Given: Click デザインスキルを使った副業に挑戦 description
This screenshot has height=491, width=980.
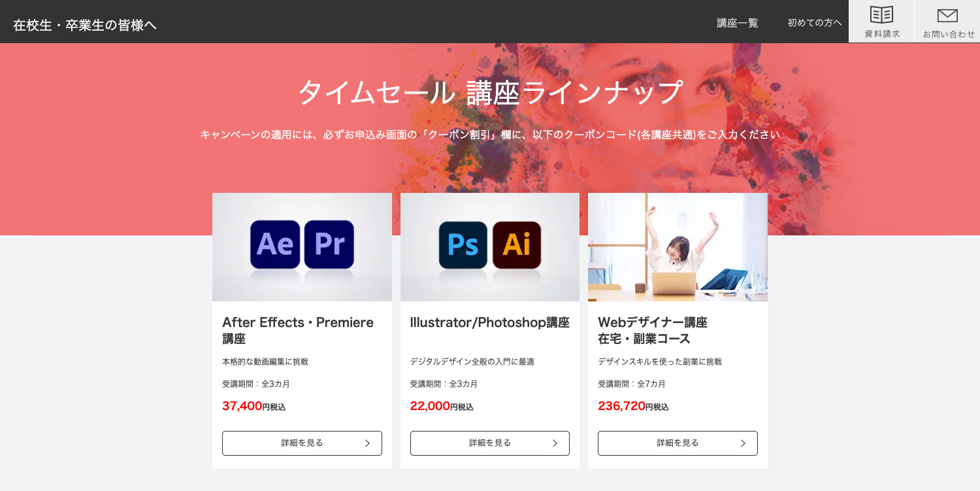Looking at the screenshot, I should pos(660,362).
